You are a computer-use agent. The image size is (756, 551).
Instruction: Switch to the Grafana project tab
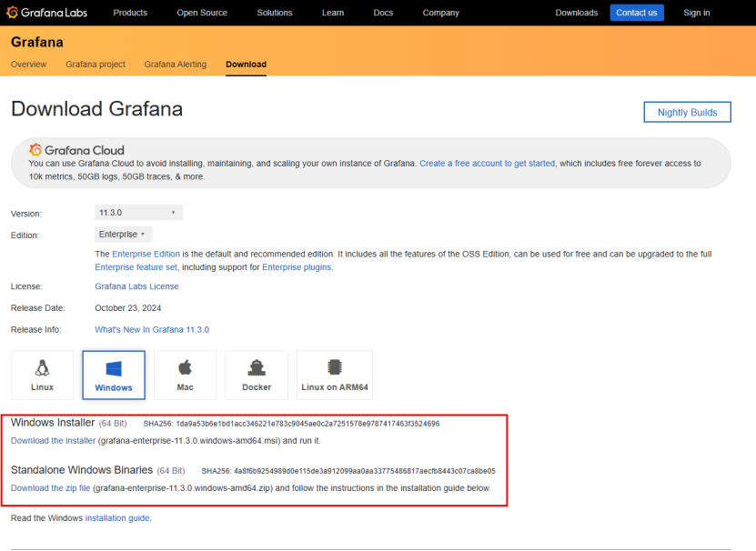[96, 65]
